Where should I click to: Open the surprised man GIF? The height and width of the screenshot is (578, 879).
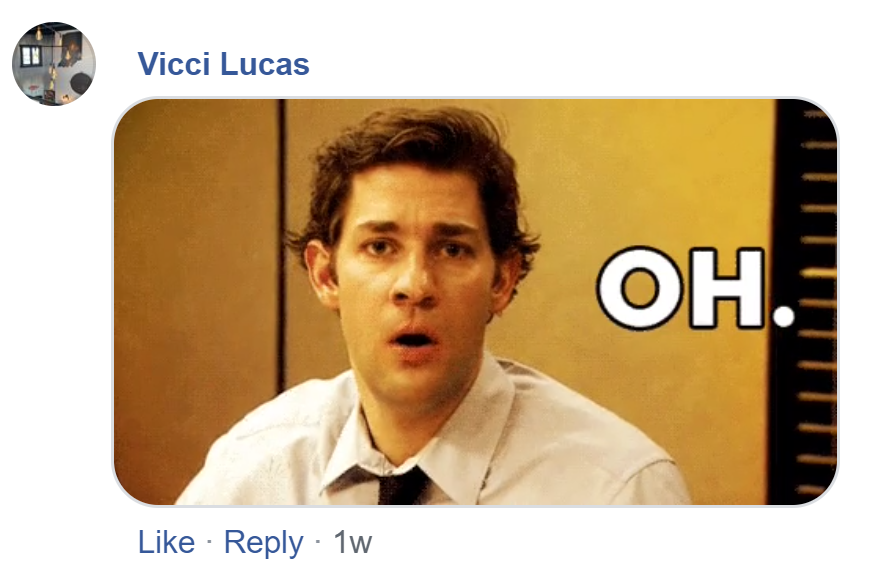point(475,302)
